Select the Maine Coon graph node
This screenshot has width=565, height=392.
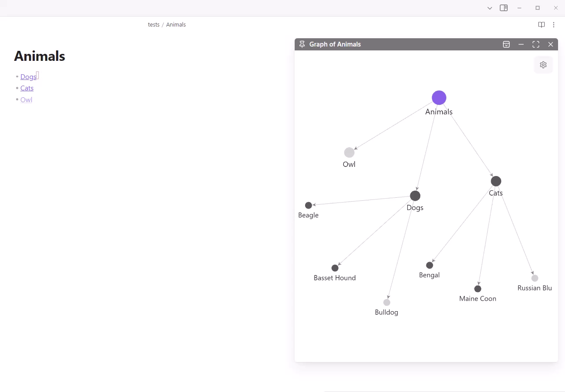click(x=478, y=289)
